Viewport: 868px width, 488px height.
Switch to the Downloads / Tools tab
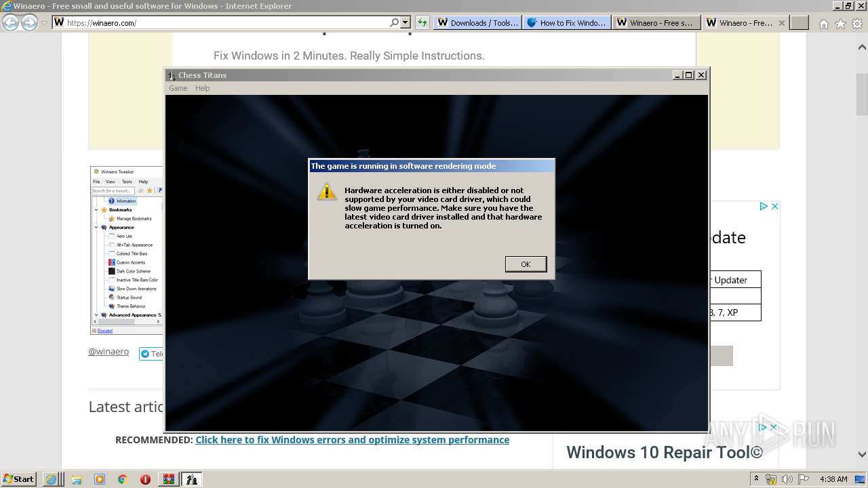tap(477, 22)
